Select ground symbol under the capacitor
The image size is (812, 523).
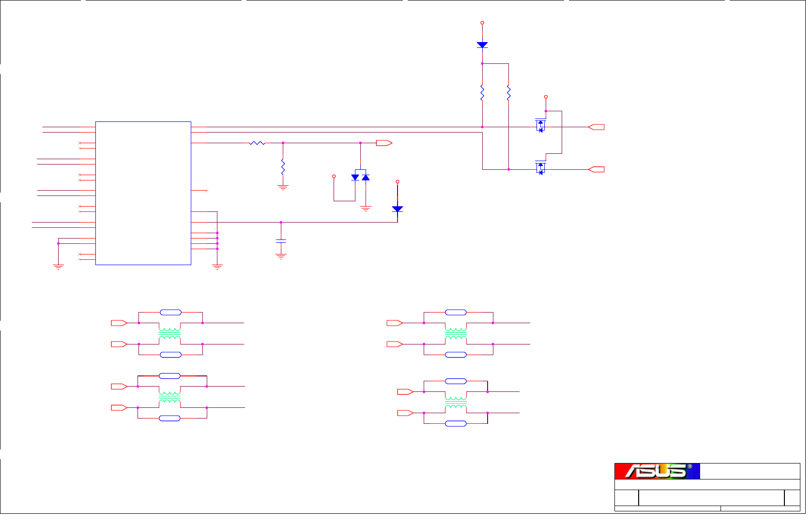coord(281,256)
